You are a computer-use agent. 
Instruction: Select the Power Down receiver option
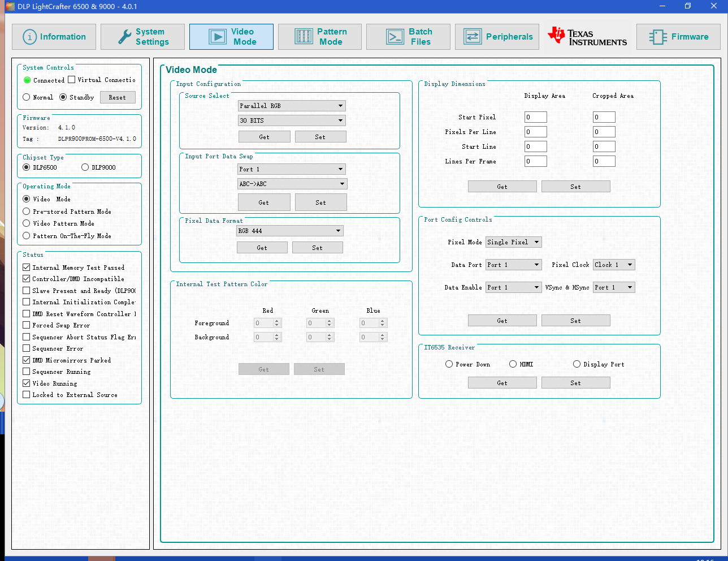[x=449, y=364]
